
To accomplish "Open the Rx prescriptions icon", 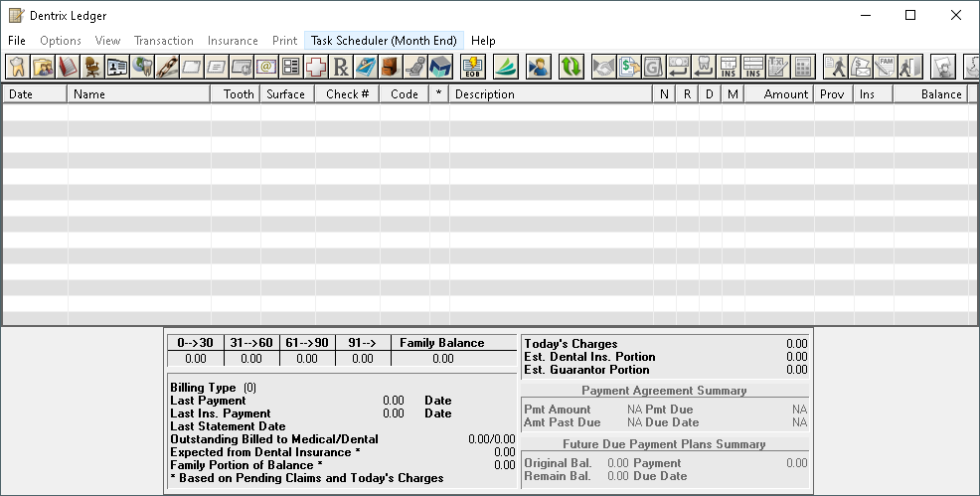I will [x=341, y=67].
